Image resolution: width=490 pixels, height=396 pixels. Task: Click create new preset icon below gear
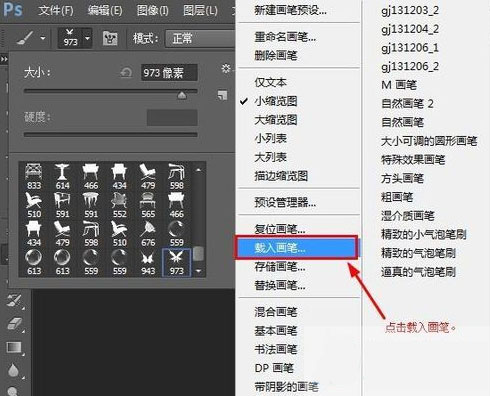click(x=222, y=95)
